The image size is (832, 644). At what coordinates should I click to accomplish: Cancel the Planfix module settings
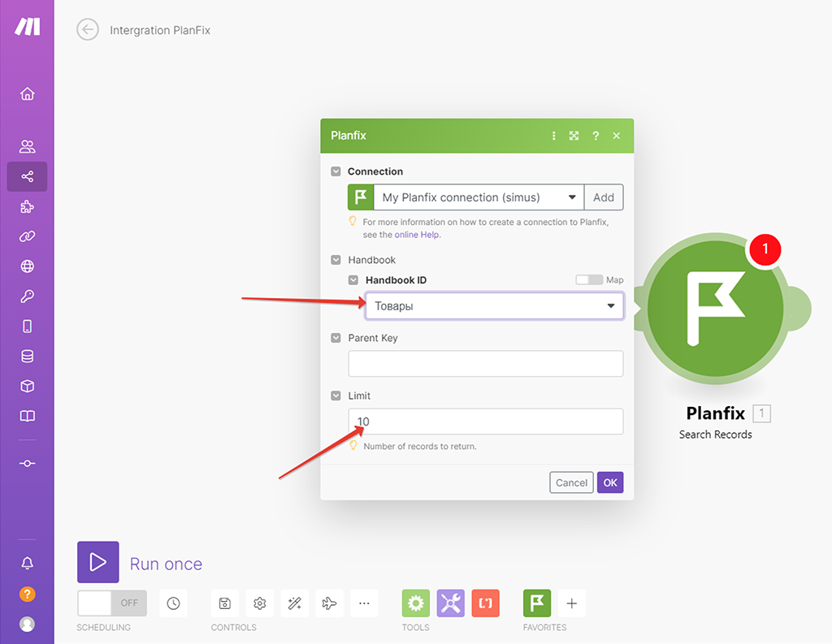571,482
